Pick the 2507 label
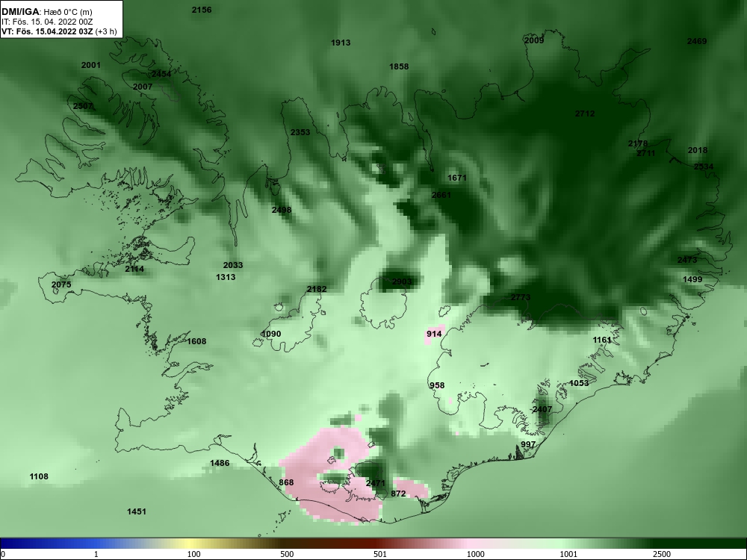The height and width of the screenshot is (560, 747). [83, 106]
